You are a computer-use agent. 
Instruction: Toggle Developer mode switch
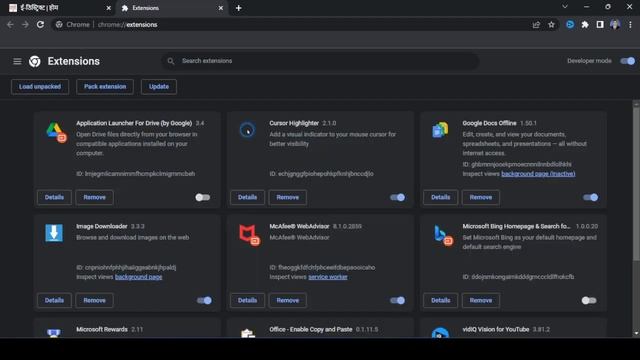tap(627, 61)
